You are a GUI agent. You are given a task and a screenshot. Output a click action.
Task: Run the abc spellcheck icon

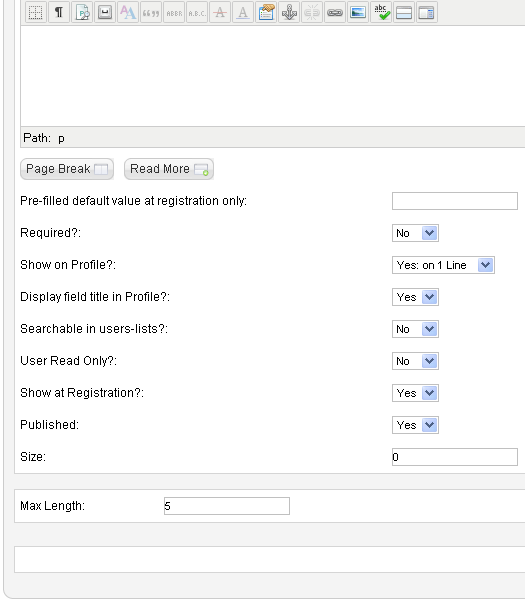coord(381,13)
